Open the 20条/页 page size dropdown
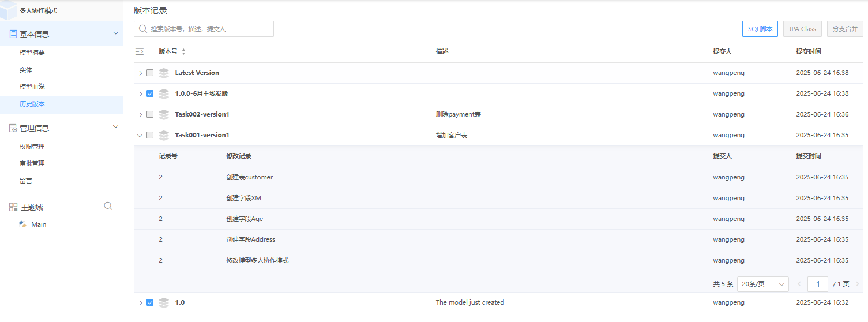868x322 pixels. [x=762, y=284]
